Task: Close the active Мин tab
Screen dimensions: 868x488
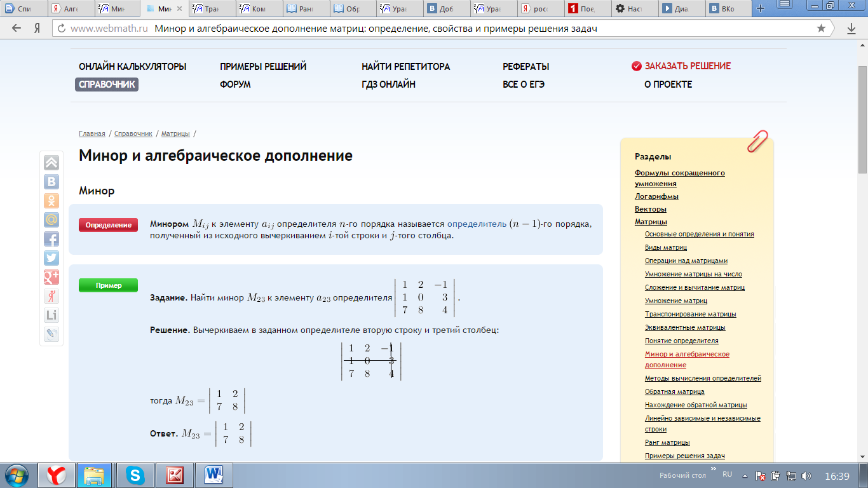Action: (x=179, y=9)
